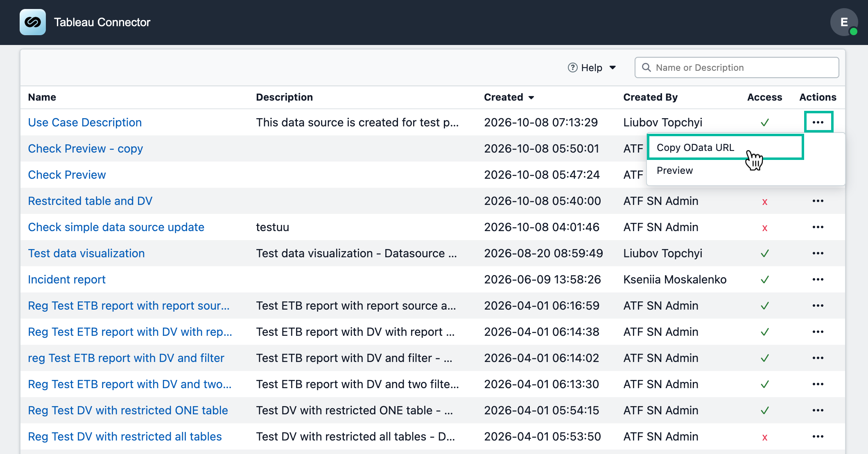Open actions for Reg Test ETB report sour... row
The width and height of the screenshot is (868, 454).
[x=818, y=306]
